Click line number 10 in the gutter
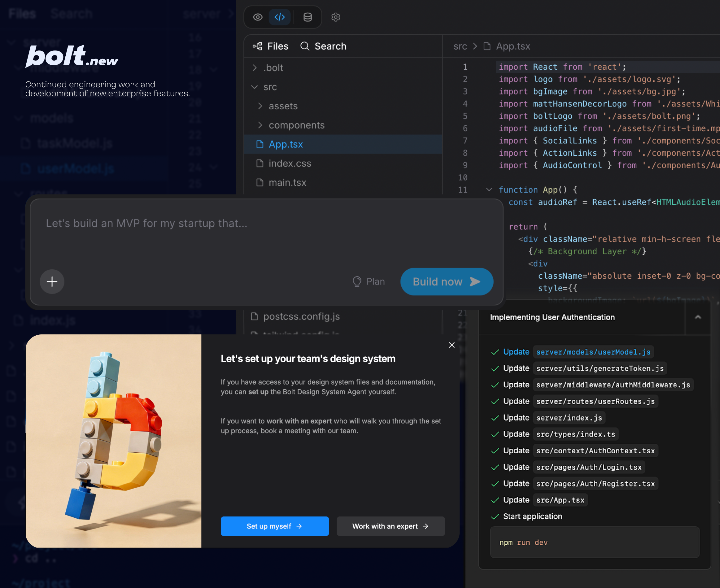720x588 pixels. pos(463,177)
